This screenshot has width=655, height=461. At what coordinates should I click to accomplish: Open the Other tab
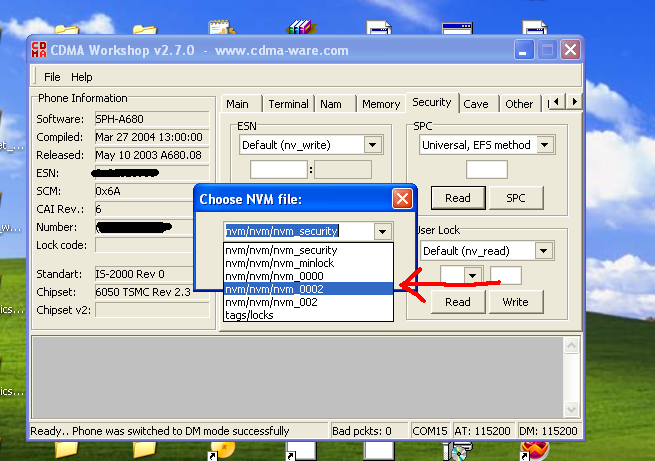[x=519, y=104]
